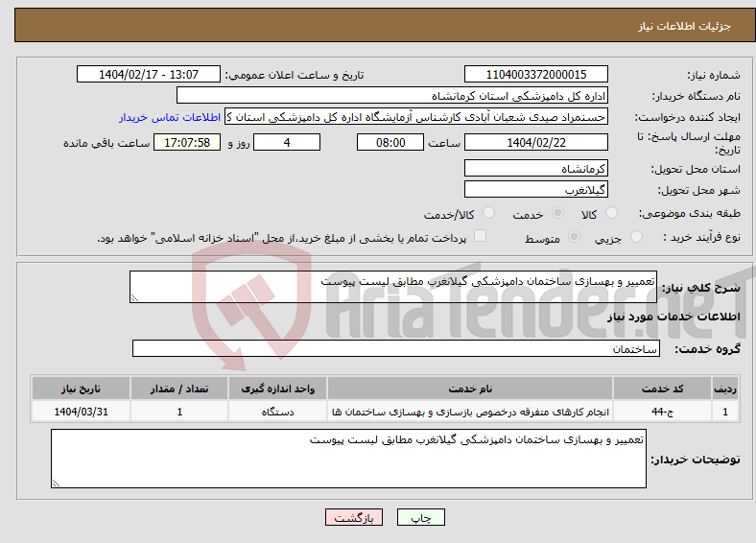756x543 pixels.
Task: Click the service name cell انجام کارهای متفرقه
Action: coord(470,412)
